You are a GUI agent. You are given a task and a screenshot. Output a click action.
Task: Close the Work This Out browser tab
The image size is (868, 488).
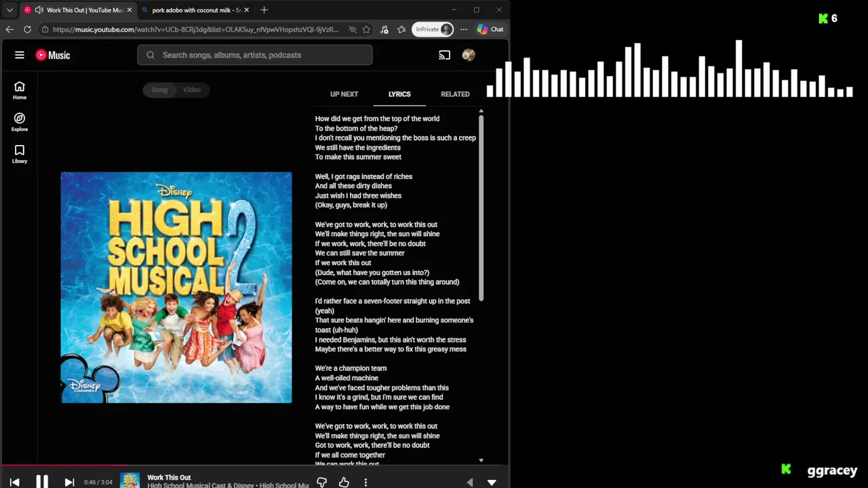point(129,10)
